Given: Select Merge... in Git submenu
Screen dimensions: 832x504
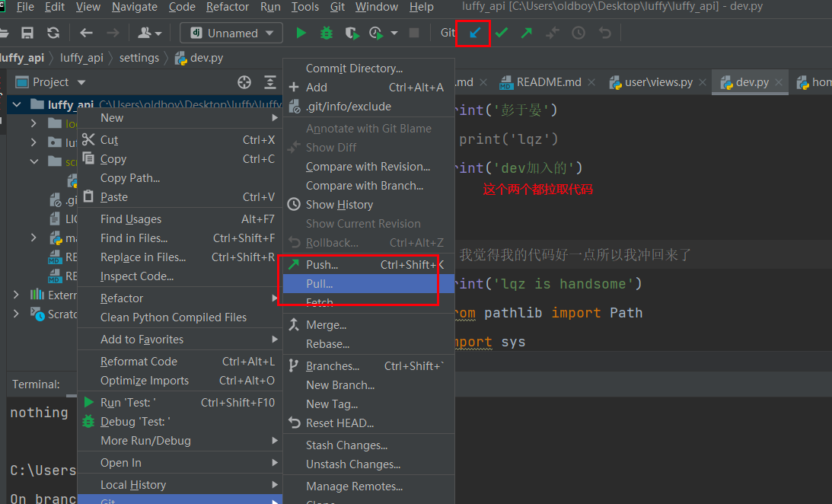Looking at the screenshot, I should [x=368, y=325].
